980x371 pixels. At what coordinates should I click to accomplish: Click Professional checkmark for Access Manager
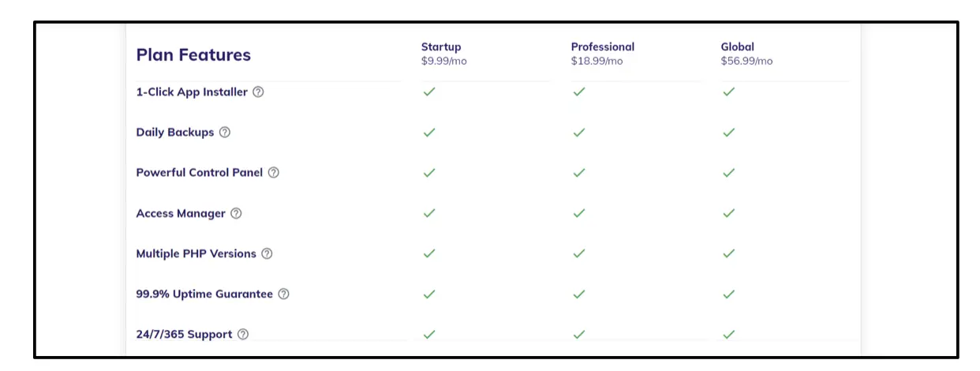(579, 213)
